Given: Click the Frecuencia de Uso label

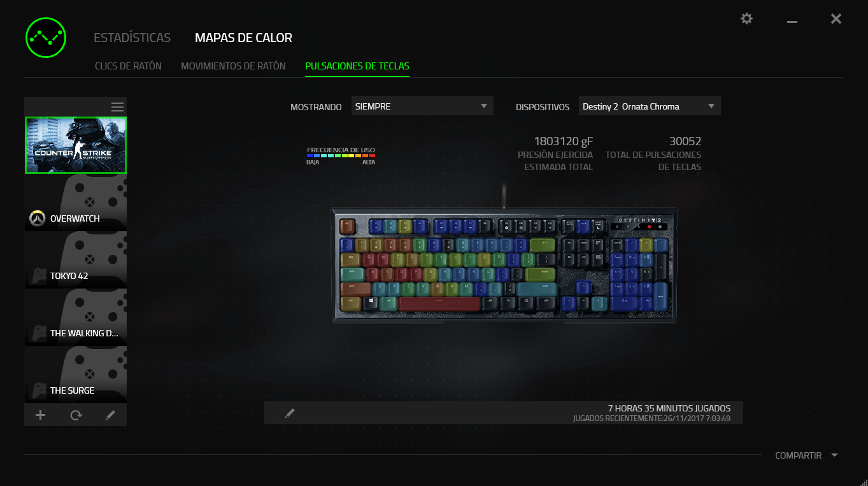Looking at the screenshot, I should 341,150.
